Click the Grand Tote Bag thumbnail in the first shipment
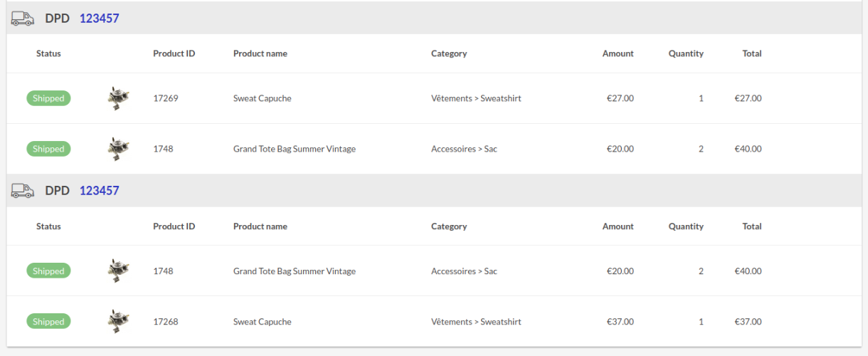The height and width of the screenshot is (356, 868). point(119,149)
